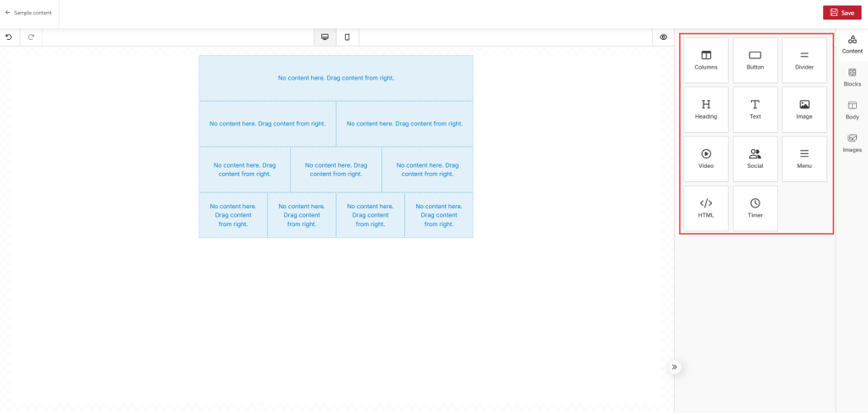Select the Columns content block
The width and height of the screenshot is (868, 415).
point(705,60)
